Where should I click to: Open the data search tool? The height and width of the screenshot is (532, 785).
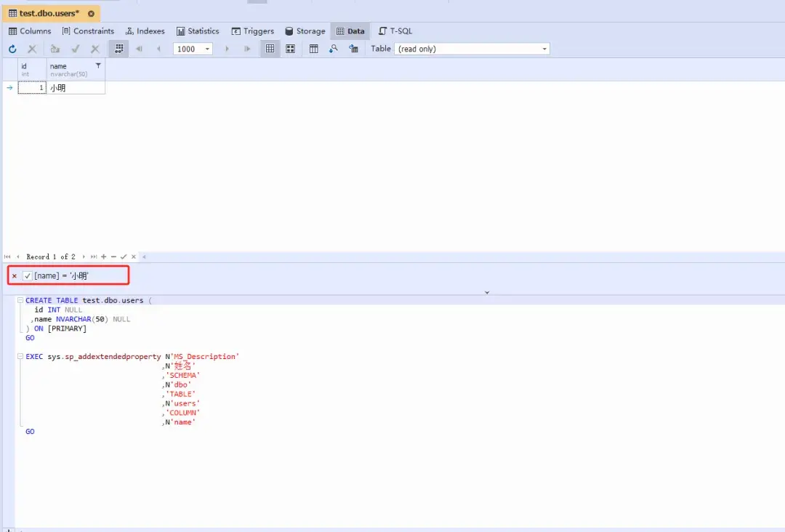pos(334,49)
